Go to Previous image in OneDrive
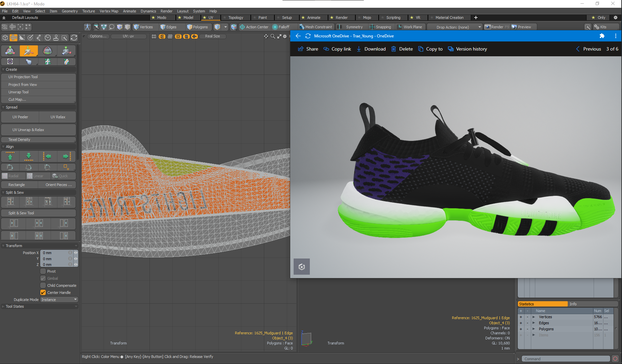Screen dimensions: 622x364 tap(588, 49)
